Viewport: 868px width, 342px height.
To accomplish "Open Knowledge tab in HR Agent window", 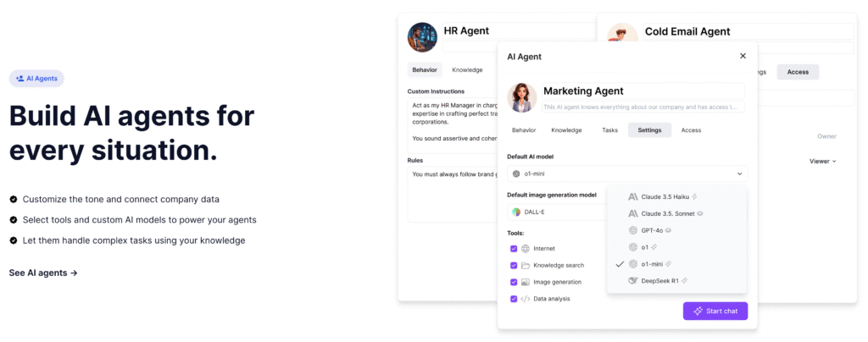I will [x=467, y=70].
